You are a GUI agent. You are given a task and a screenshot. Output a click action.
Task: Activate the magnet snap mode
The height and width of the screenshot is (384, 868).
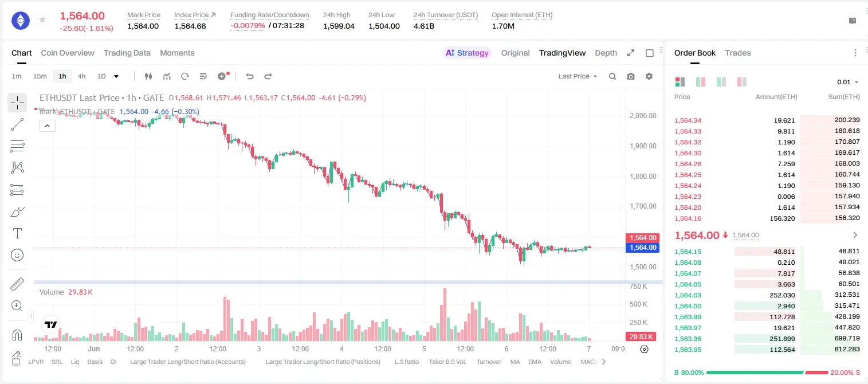pos(17,335)
